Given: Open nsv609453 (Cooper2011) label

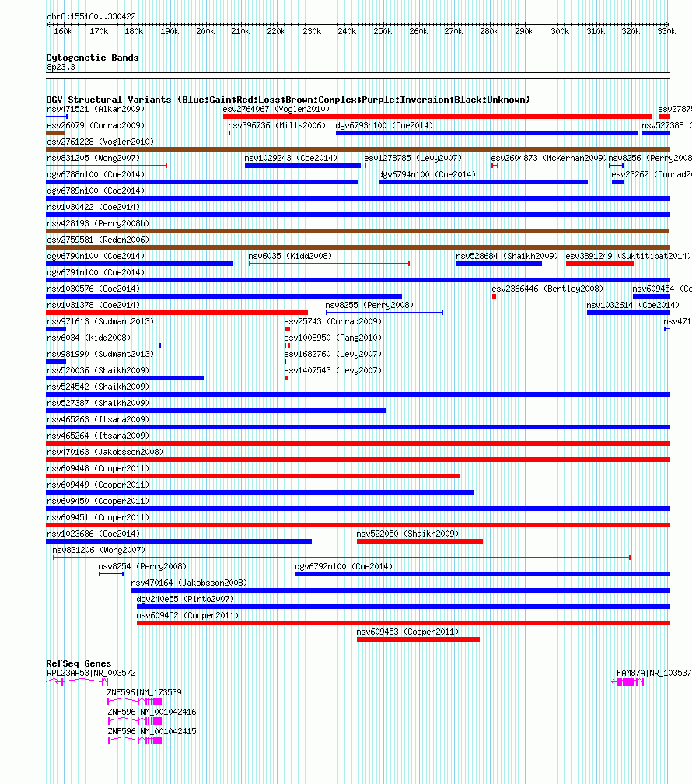Looking at the screenshot, I should 407,632.
